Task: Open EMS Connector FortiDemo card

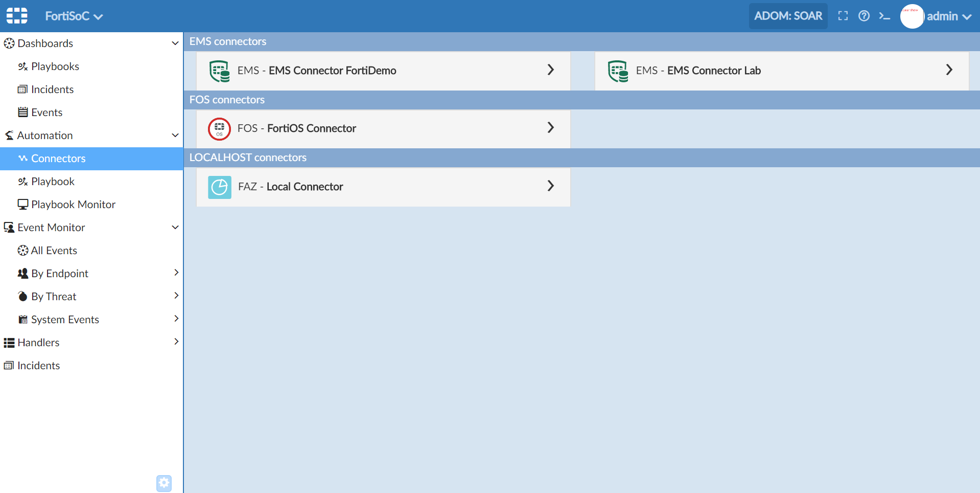Action: 383,71
